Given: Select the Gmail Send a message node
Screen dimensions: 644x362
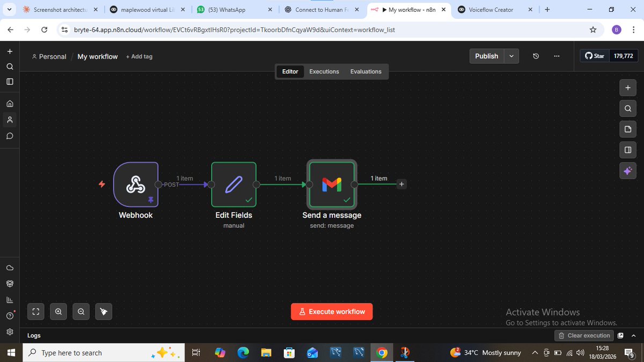Looking at the screenshot, I should (x=332, y=184).
